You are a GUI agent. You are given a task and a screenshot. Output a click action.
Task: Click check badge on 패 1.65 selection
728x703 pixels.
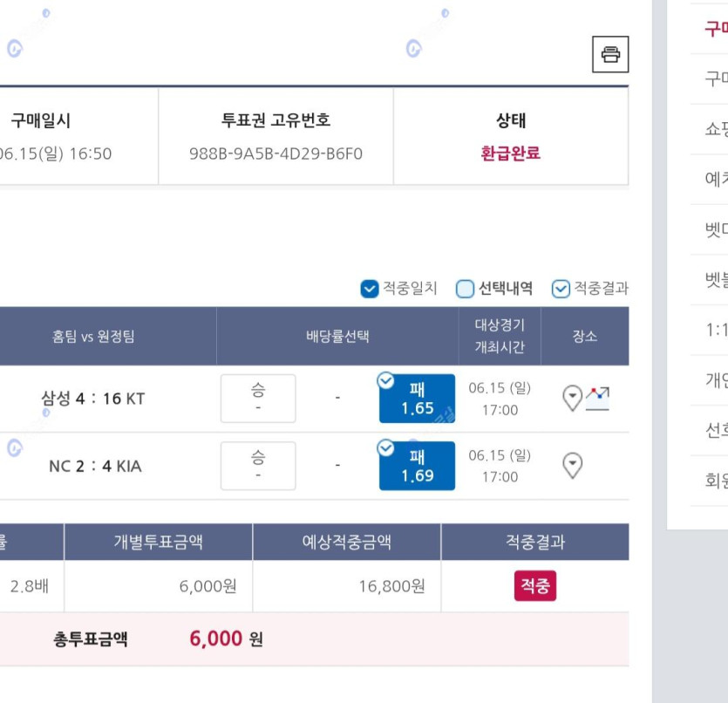386,381
